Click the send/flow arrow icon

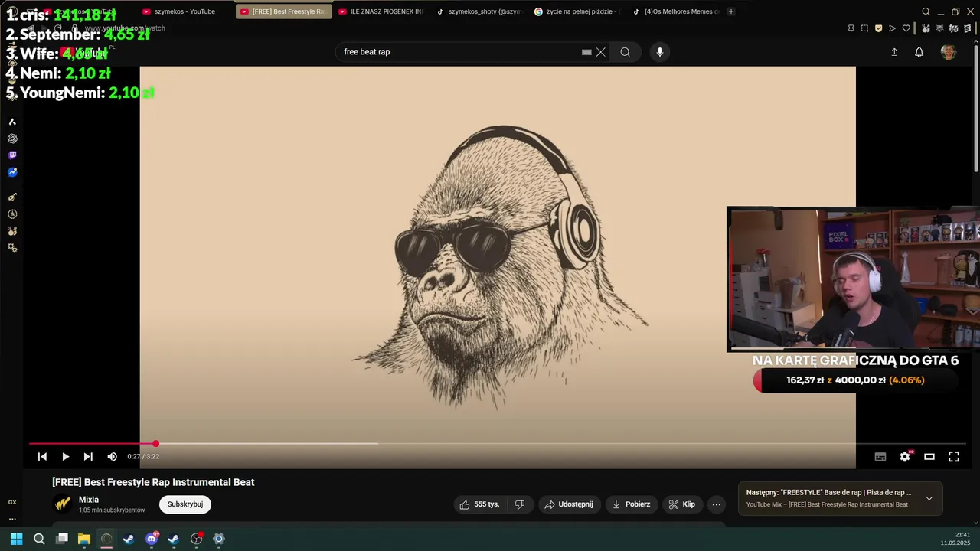pyautogui.click(x=892, y=28)
